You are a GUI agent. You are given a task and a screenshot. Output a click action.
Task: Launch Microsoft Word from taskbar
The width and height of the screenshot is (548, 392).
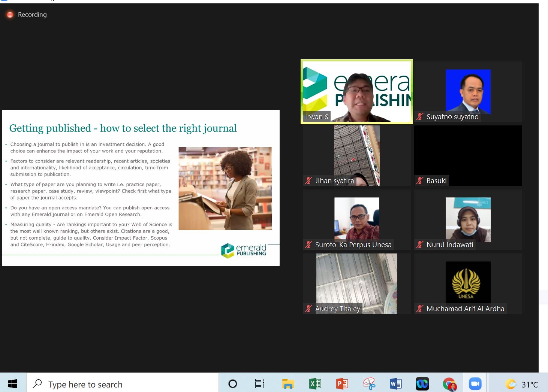click(395, 384)
